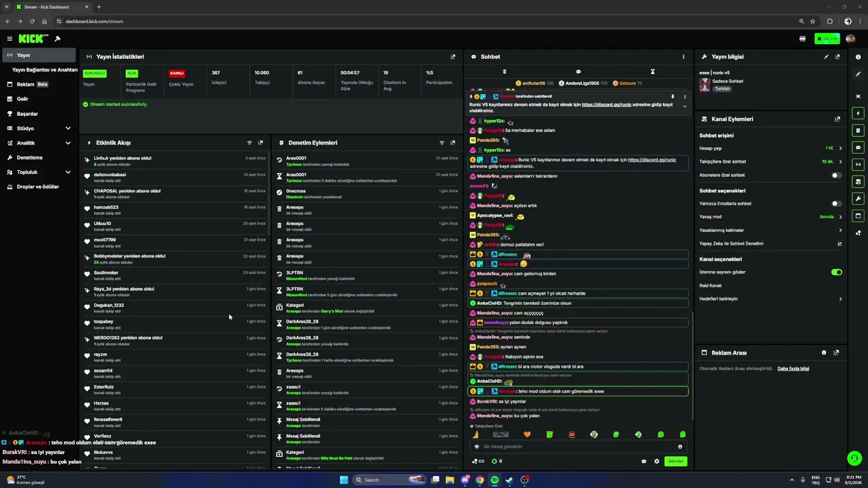Click the chat panel vertical scrollbar
868x488 pixels.
pyautogui.click(x=692, y=366)
